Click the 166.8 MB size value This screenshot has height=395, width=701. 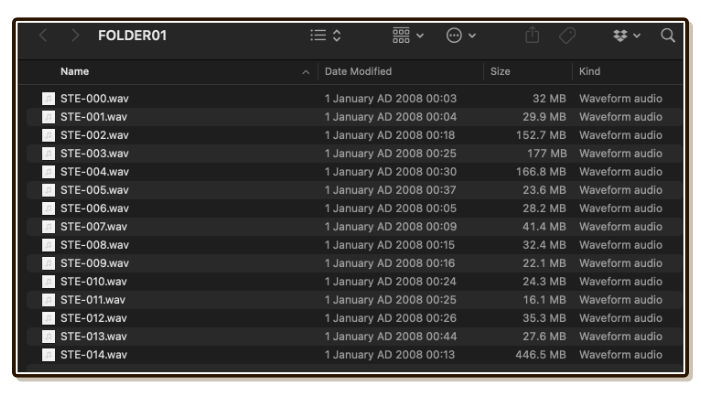(x=541, y=172)
